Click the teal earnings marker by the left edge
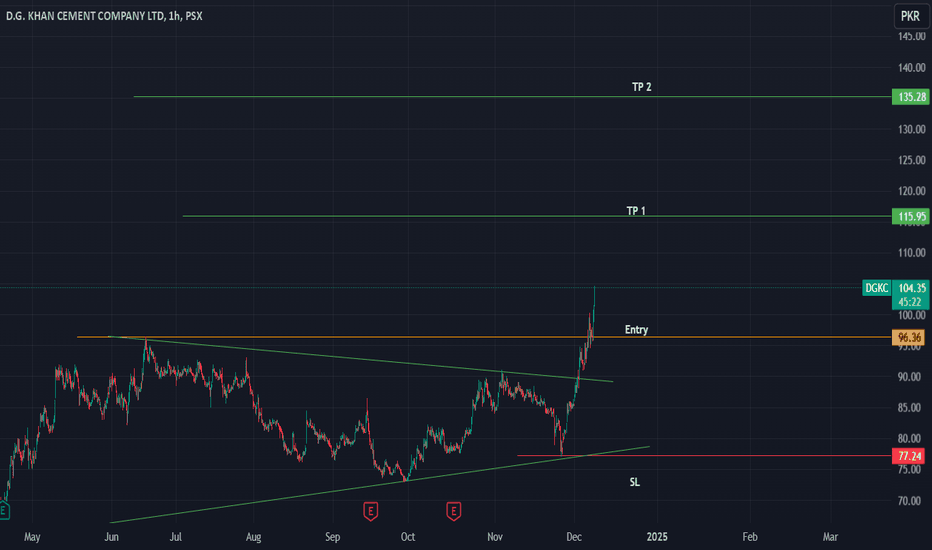 [4, 510]
